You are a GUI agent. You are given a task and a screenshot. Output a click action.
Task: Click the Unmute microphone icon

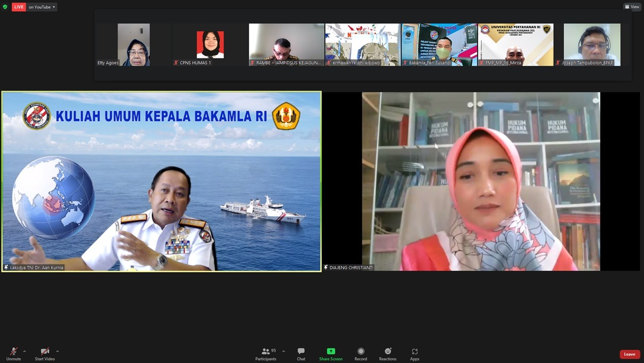point(14,351)
